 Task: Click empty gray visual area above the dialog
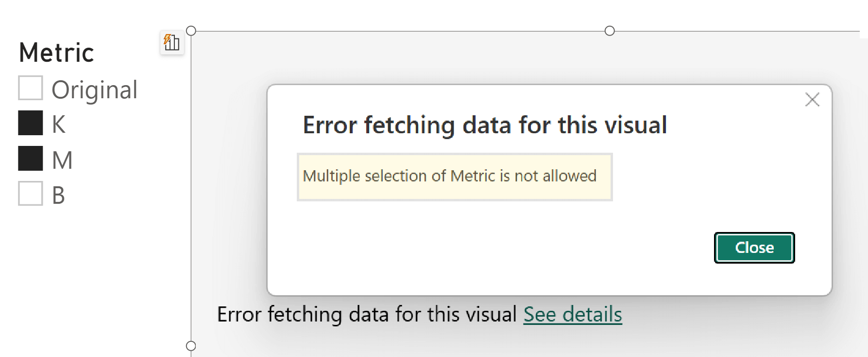[437, 57]
